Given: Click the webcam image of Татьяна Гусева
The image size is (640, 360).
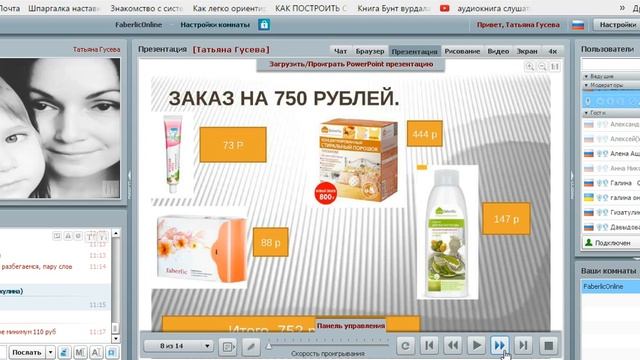Looking at the screenshot, I should pyautogui.click(x=60, y=128).
